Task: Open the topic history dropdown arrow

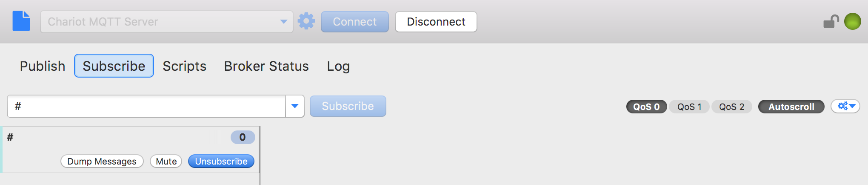Action: tap(295, 106)
